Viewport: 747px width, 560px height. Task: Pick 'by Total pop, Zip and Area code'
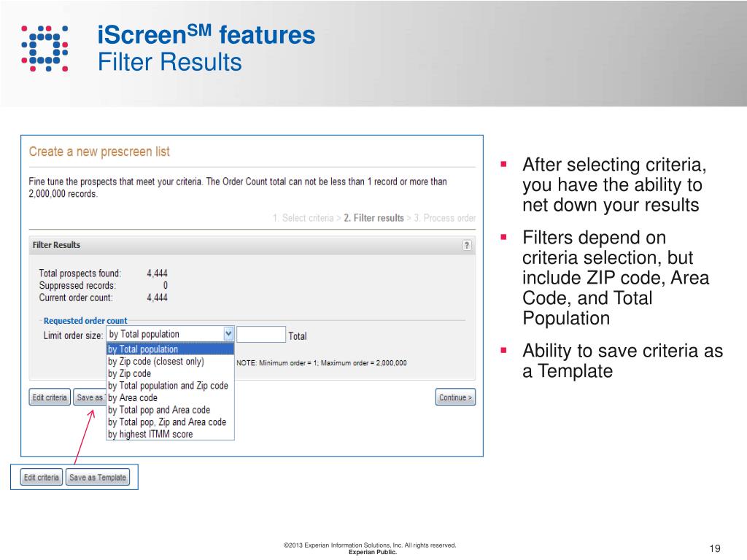click(170, 422)
